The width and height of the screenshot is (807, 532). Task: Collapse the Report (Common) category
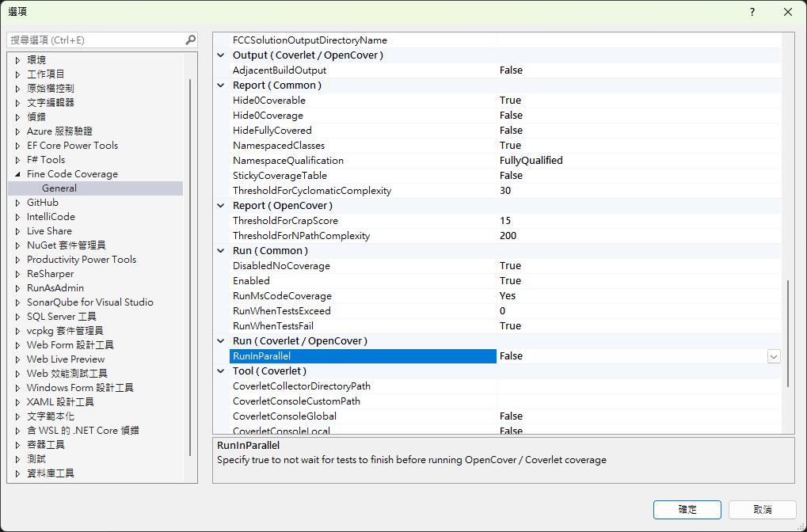click(x=222, y=85)
